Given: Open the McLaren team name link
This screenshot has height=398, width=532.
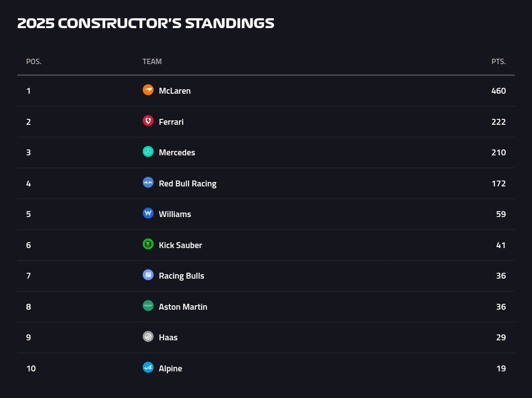Looking at the screenshot, I should 175,91.
